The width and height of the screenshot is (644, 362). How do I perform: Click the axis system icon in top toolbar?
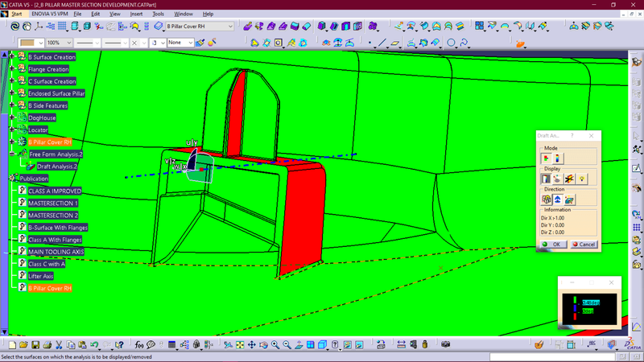pos(38,27)
